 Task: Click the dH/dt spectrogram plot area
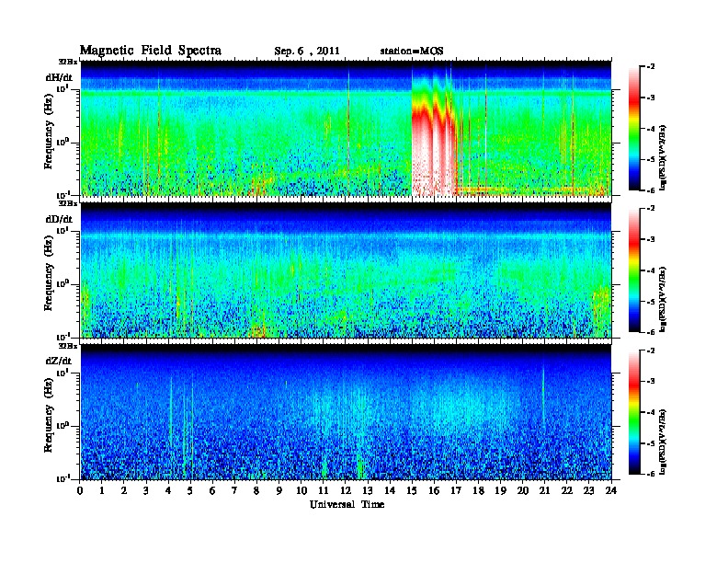(x=347, y=128)
